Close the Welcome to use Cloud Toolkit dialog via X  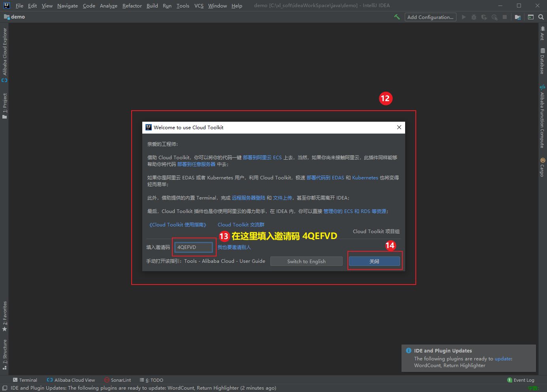pos(399,127)
